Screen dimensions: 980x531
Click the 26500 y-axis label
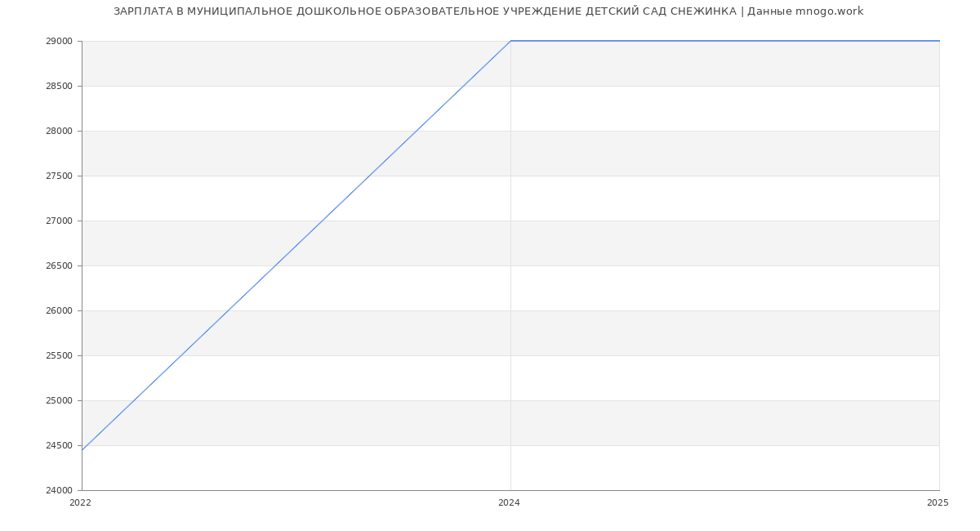(59, 266)
